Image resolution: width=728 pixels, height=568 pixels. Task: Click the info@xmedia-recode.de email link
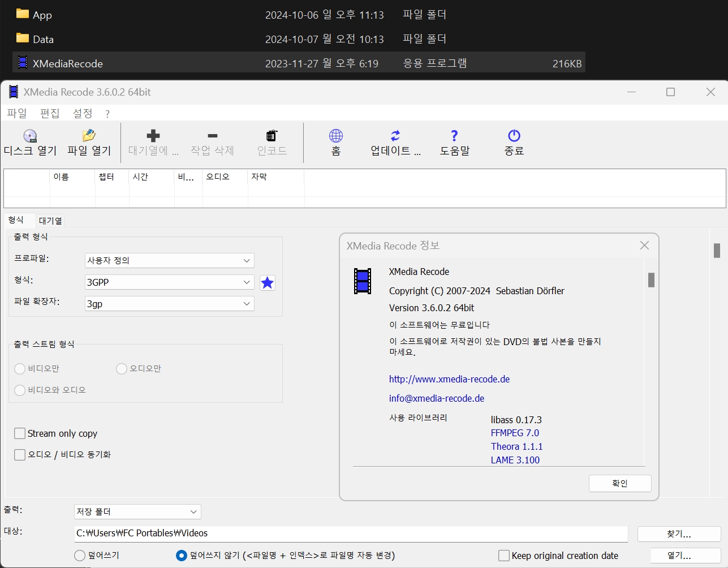pos(437,398)
